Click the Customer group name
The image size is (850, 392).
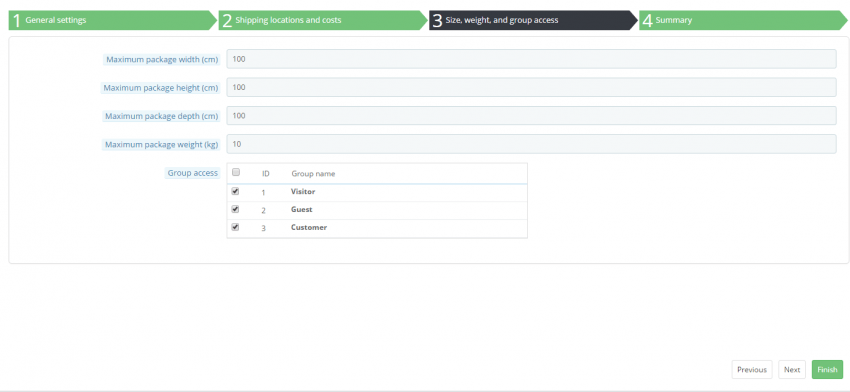pos(309,227)
